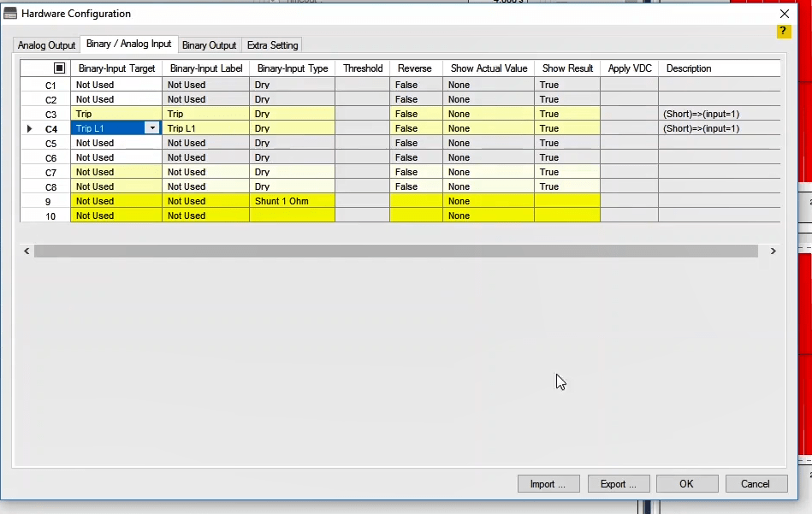Screen dimensions: 812x514
Task: Open the Trip L1 target dropdown arrow
Action: [x=152, y=128]
